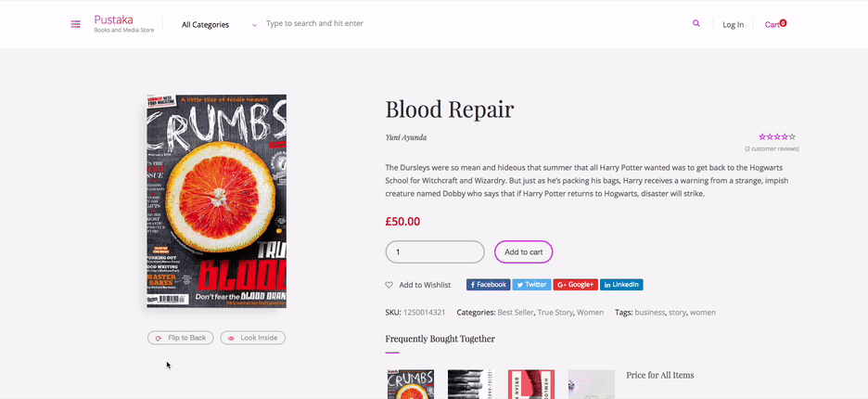Share on Facebook
Screen dimensions: 868x399
point(488,285)
